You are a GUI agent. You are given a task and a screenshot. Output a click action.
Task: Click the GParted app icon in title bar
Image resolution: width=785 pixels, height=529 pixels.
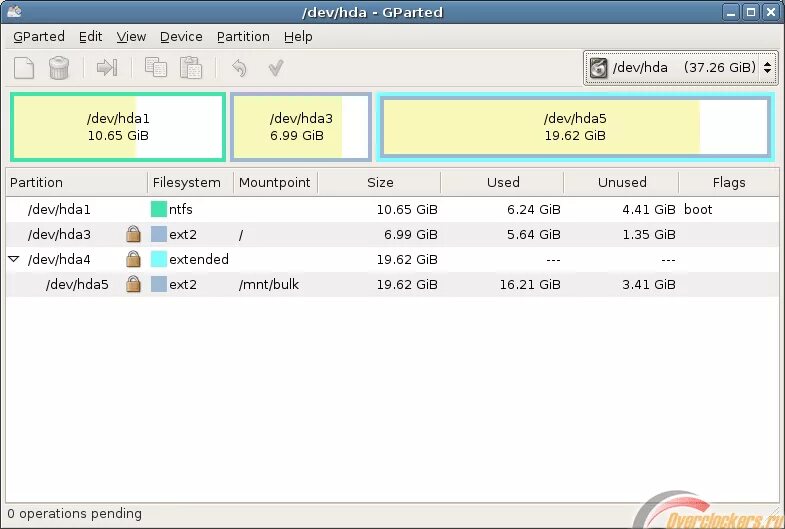(x=14, y=12)
